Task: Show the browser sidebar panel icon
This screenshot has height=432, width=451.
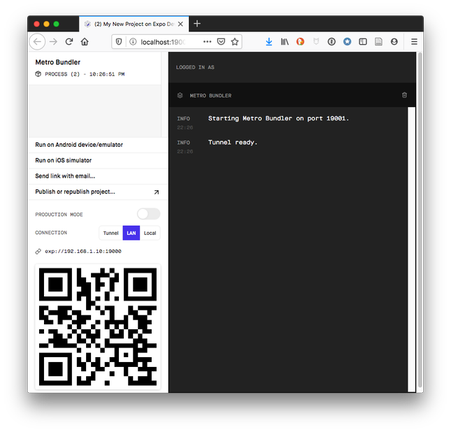Action: pos(363,42)
